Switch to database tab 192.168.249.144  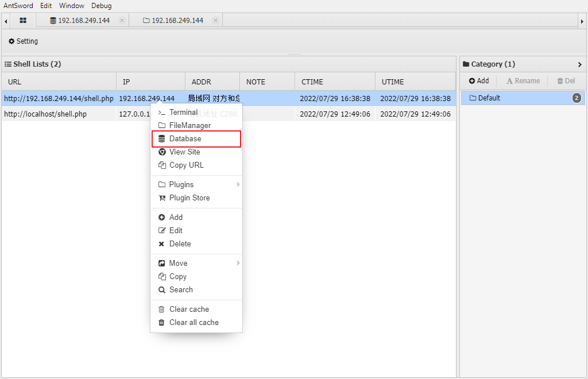pos(83,20)
